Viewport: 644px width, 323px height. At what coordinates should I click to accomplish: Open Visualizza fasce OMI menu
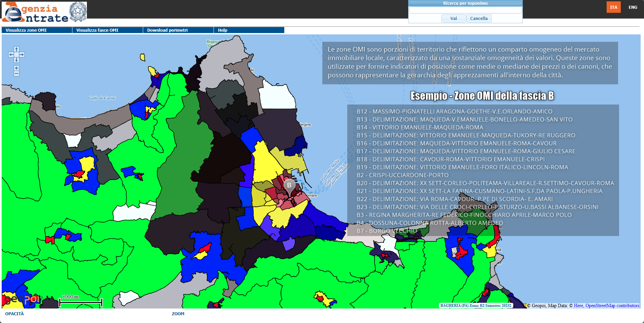(x=107, y=30)
